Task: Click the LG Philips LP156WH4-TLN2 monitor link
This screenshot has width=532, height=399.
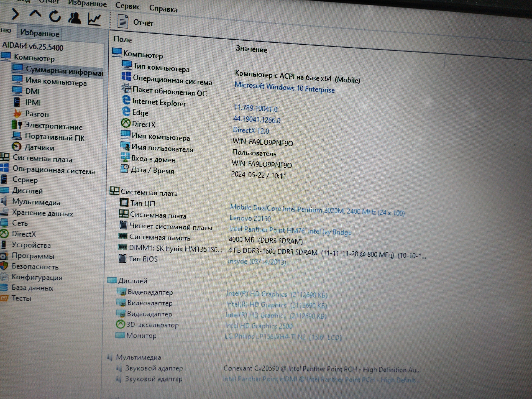Action: click(x=283, y=337)
